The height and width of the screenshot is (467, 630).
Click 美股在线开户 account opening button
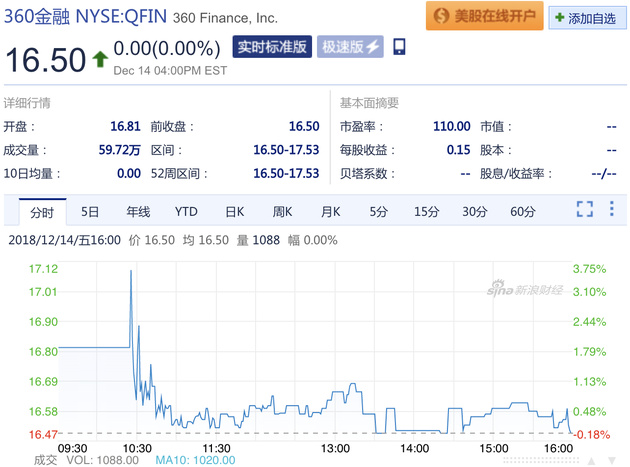pyautogui.click(x=485, y=16)
